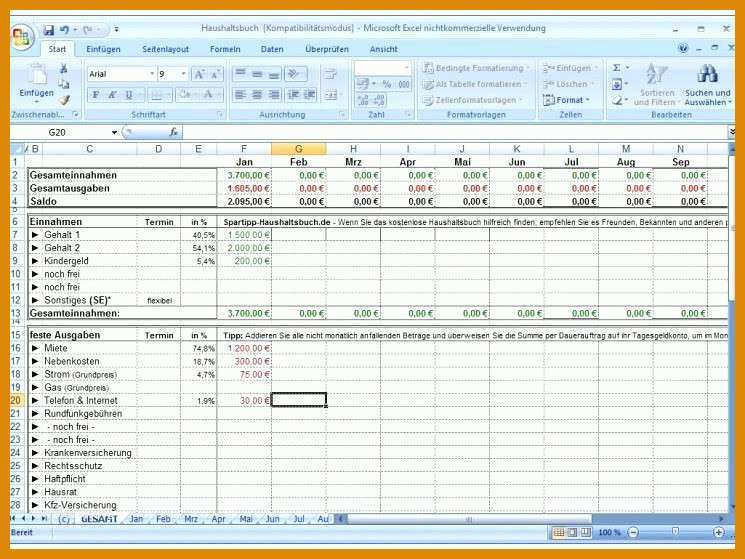745x559 pixels.
Task: Apply the percent style
Action: pyautogui.click(x=387, y=85)
